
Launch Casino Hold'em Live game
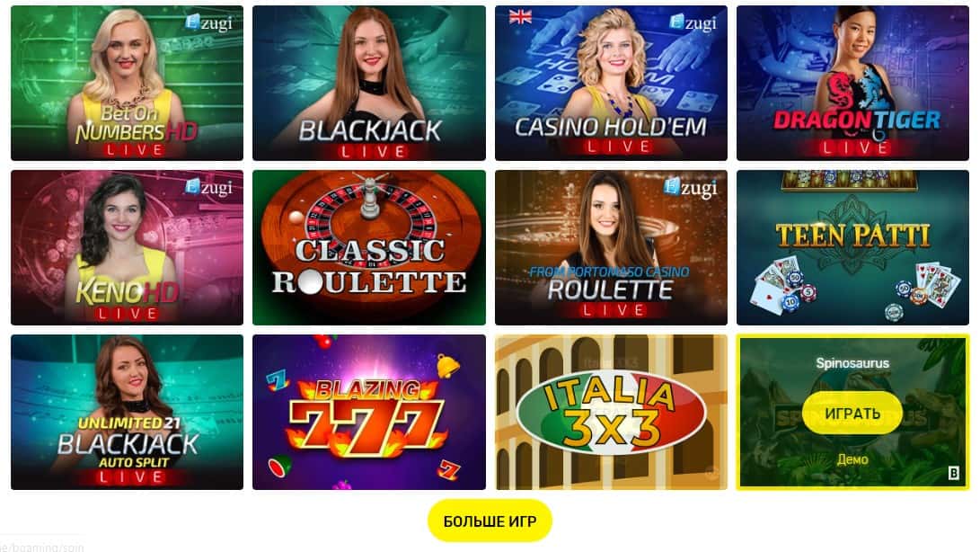coord(611,84)
